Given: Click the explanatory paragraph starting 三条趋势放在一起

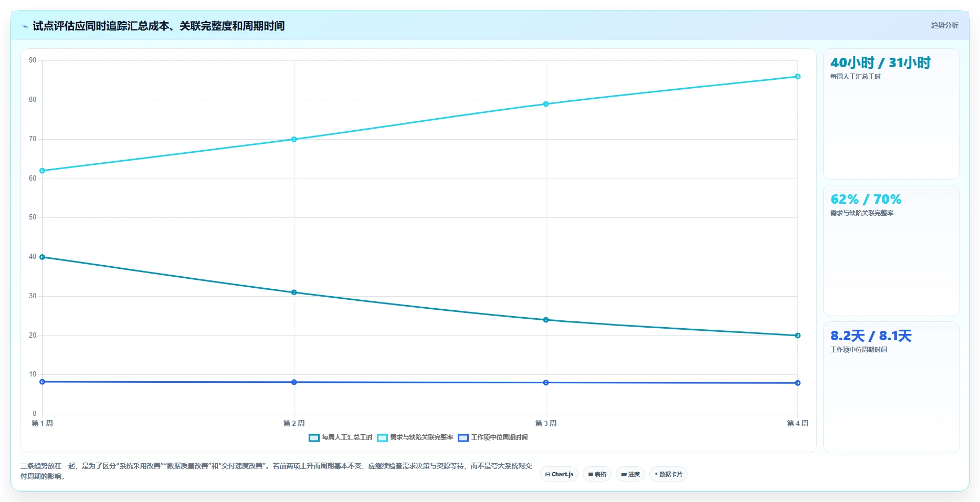Looking at the screenshot, I should click(x=277, y=471).
